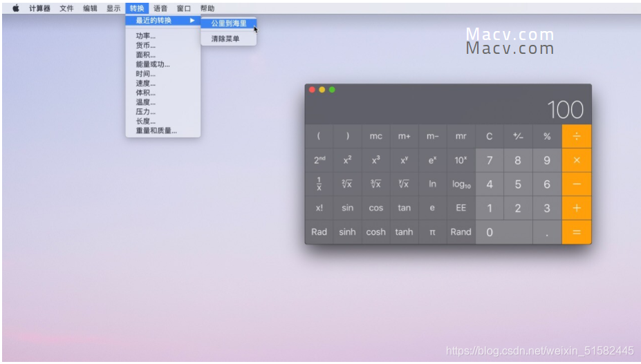Click the minus operator key

click(x=577, y=184)
